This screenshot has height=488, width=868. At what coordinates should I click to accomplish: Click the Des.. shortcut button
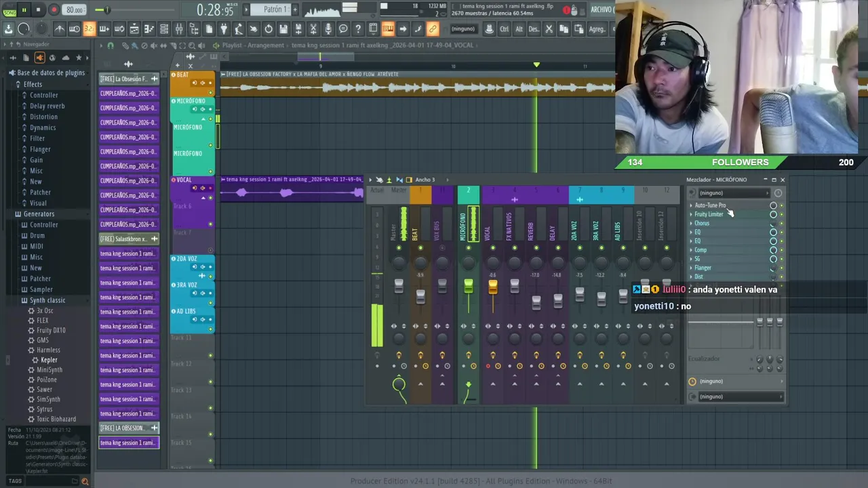[534, 29]
